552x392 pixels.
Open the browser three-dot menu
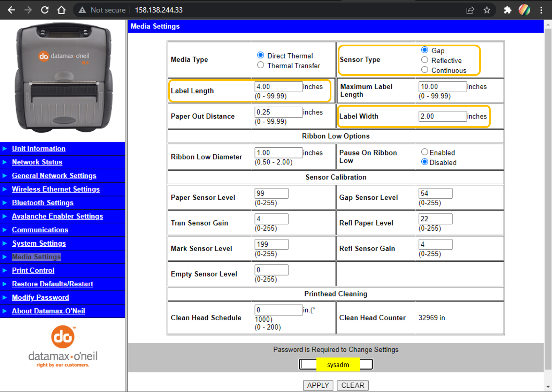[541, 10]
